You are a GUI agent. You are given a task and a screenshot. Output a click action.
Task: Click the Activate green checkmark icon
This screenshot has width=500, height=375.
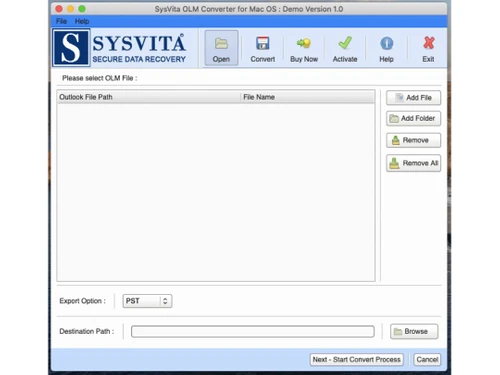[x=345, y=43]
